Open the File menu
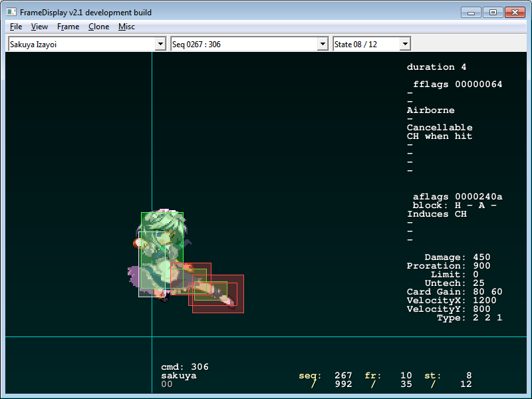 click(16, 27)
